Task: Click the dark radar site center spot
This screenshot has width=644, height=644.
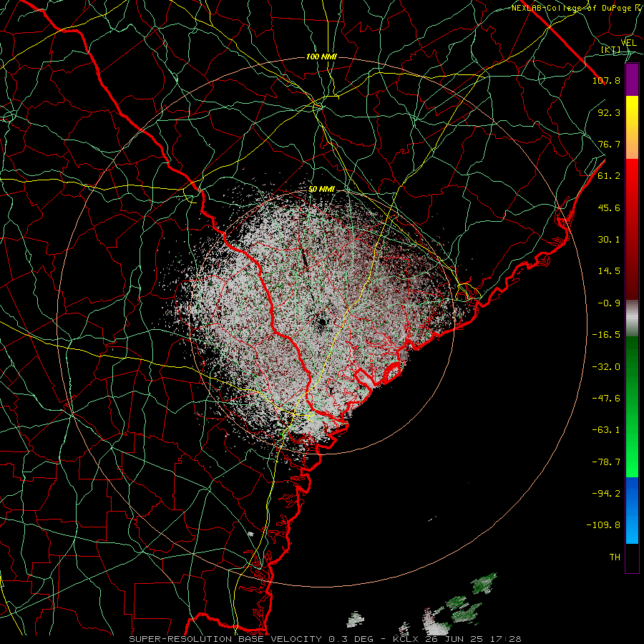Action: click(322, 323)
